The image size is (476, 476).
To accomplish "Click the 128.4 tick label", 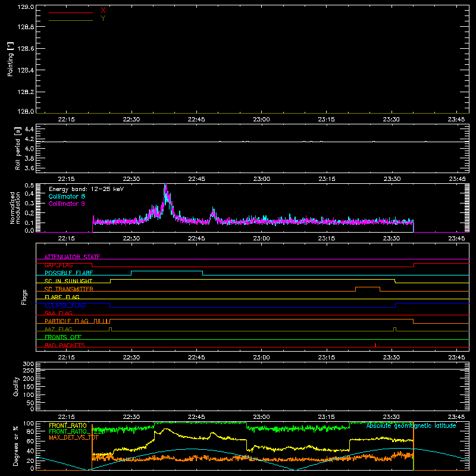I will click(x=26, y=70).
